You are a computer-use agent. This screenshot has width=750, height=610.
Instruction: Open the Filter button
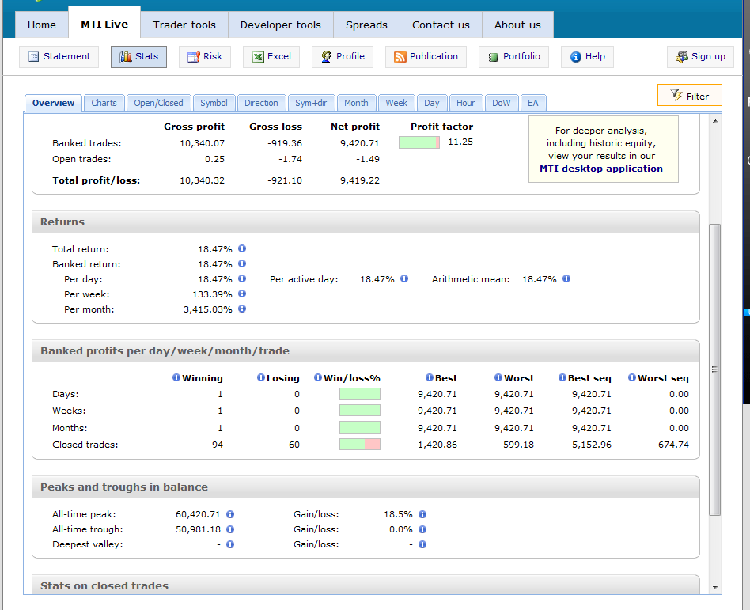[x=690, y=96]
